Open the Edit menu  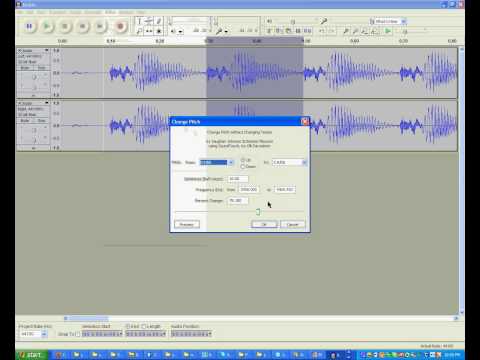[30, 12]
